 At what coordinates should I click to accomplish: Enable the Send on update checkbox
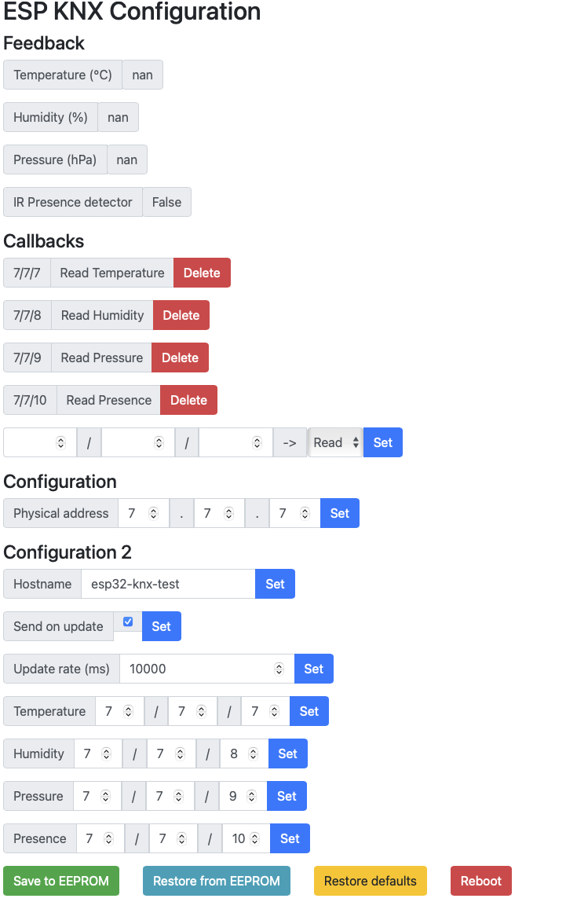(128, 621)
